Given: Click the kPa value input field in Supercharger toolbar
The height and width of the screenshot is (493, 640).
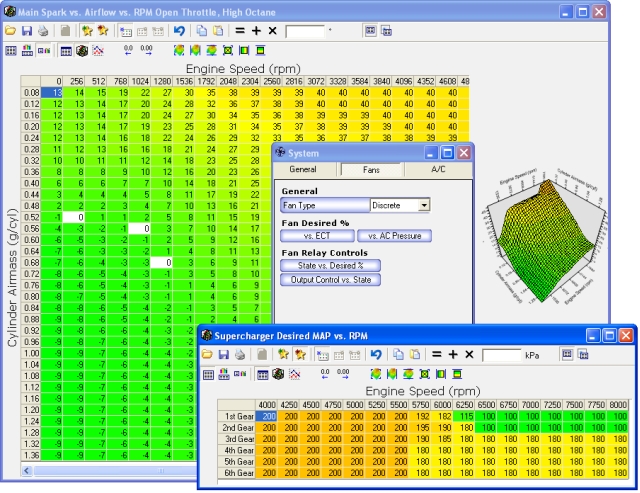Looking at the screenshot, I should coord(502,355).
